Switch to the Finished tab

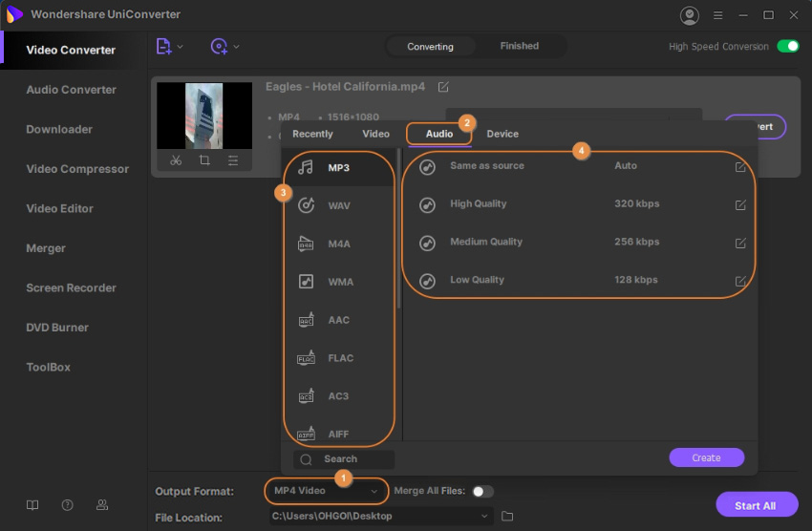520,46
